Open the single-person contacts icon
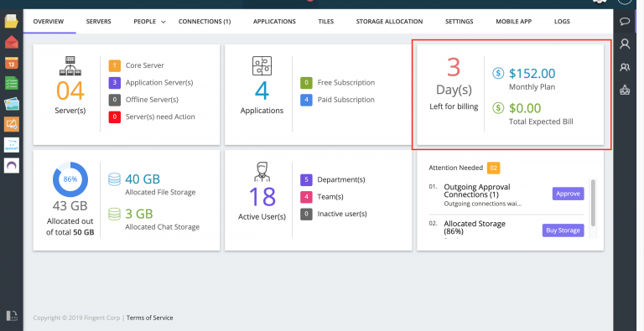Viewport: 644px width, 331px height. pyautogui.click(x=625, y=44)
